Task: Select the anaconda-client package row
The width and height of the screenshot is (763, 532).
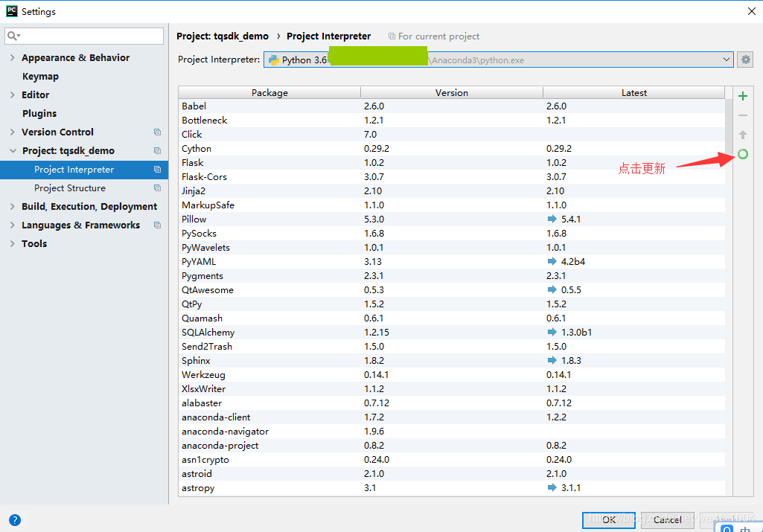Action: click(452, 417)
